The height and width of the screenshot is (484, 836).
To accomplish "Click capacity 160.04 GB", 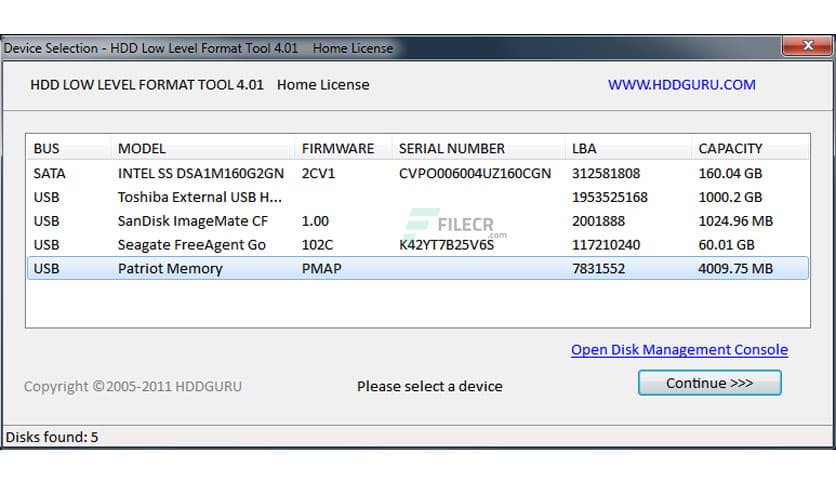I will 730,173.
